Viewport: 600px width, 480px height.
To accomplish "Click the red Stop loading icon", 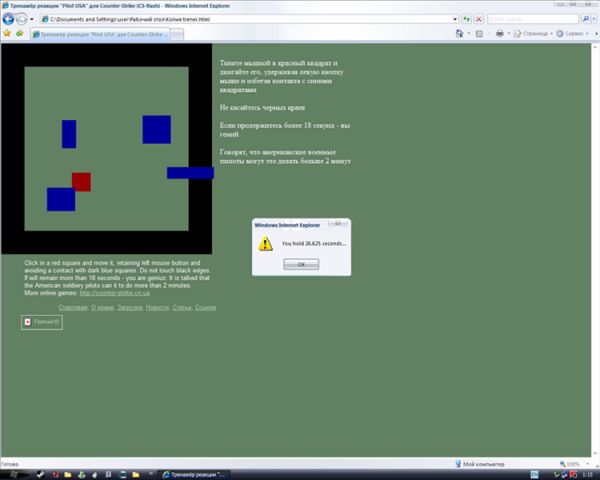I will tap(478, 19).
